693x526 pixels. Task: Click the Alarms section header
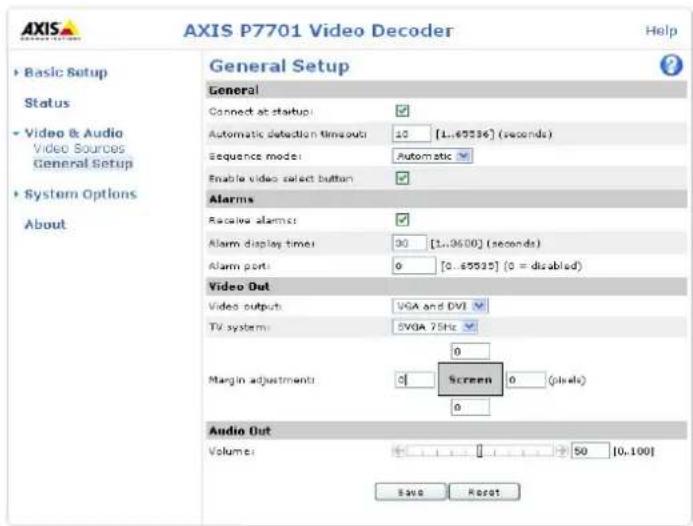click(446, 199)
